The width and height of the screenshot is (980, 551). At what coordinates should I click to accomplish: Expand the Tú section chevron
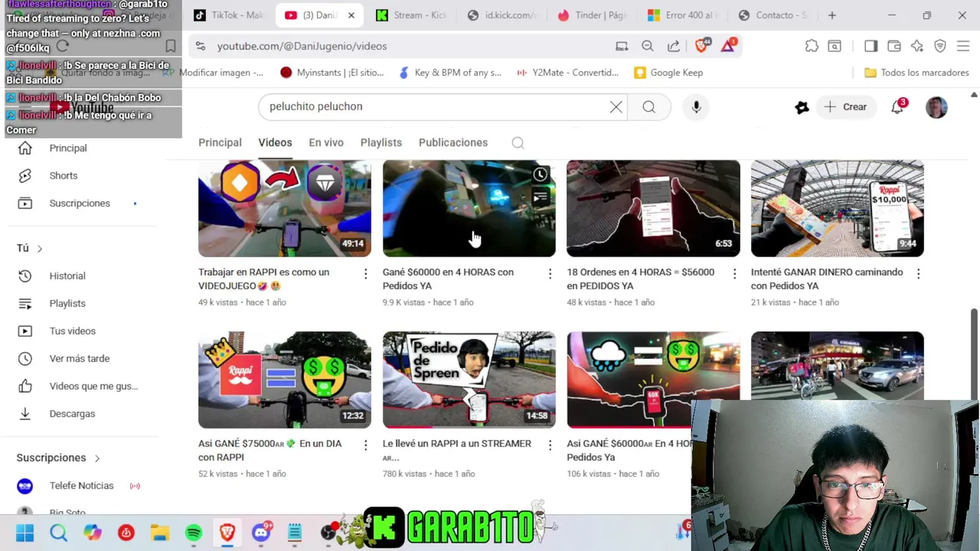[x=39, y=248]
